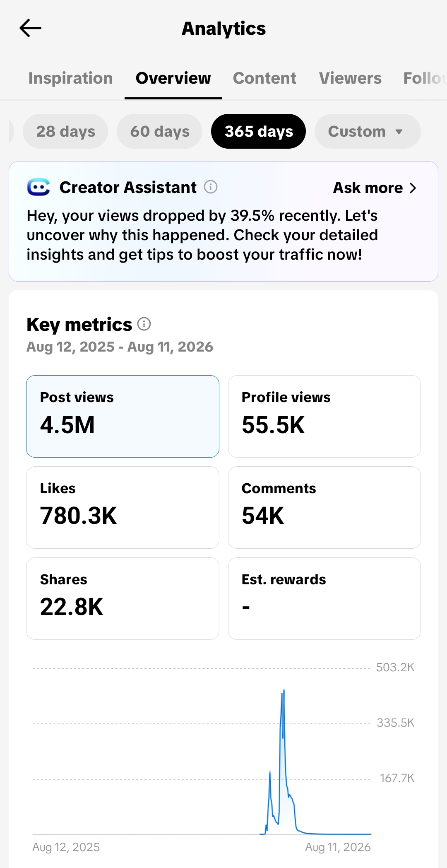Select the Likes metric card
Image resolution: width=447 pixels, height=868 pixels.
coord(123,507)
